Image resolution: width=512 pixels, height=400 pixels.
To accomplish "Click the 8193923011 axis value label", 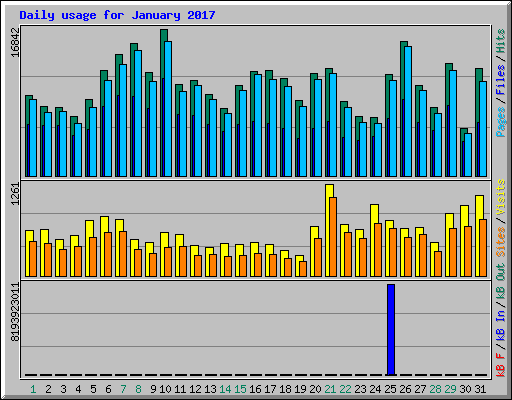I will click(x=15, y=312).
